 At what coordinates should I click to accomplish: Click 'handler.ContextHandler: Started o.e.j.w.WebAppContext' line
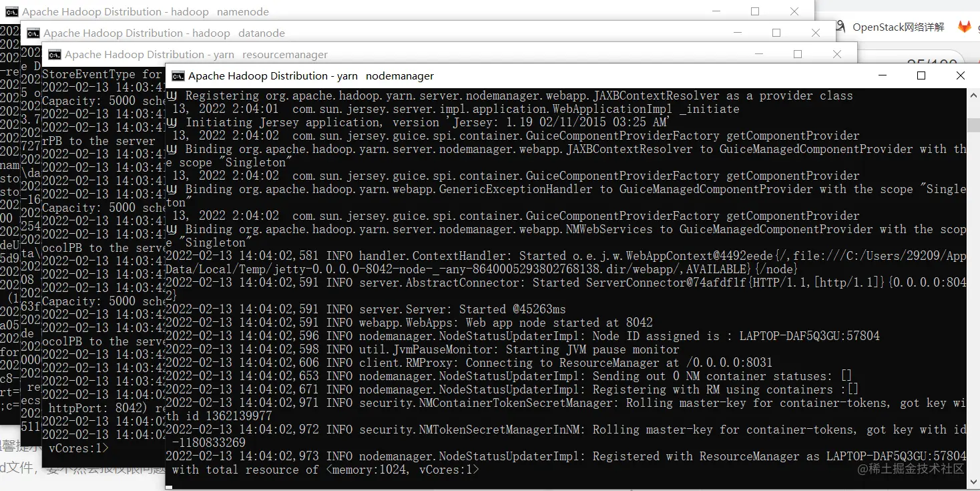click(566, 256)
